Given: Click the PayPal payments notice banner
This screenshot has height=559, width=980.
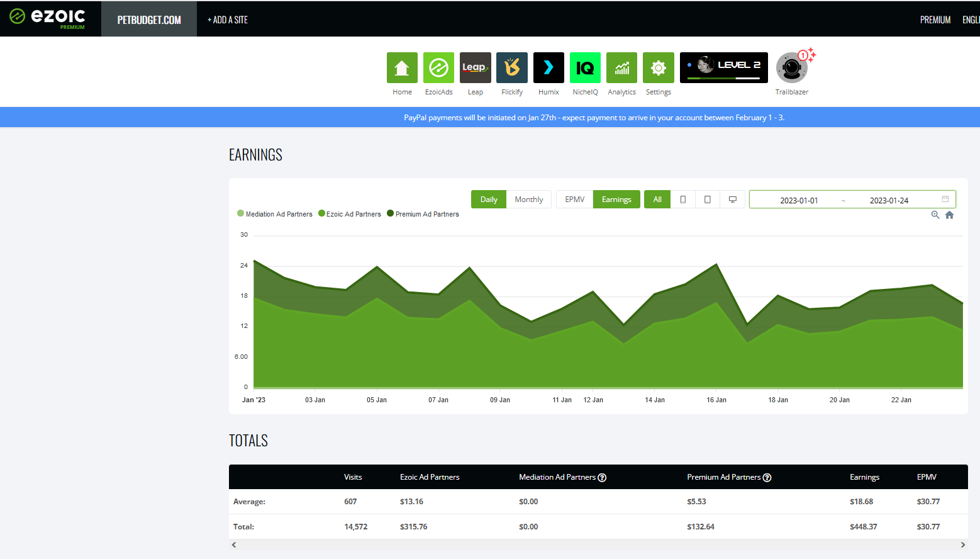Looking at the screenshot, I should pos(490,117).
